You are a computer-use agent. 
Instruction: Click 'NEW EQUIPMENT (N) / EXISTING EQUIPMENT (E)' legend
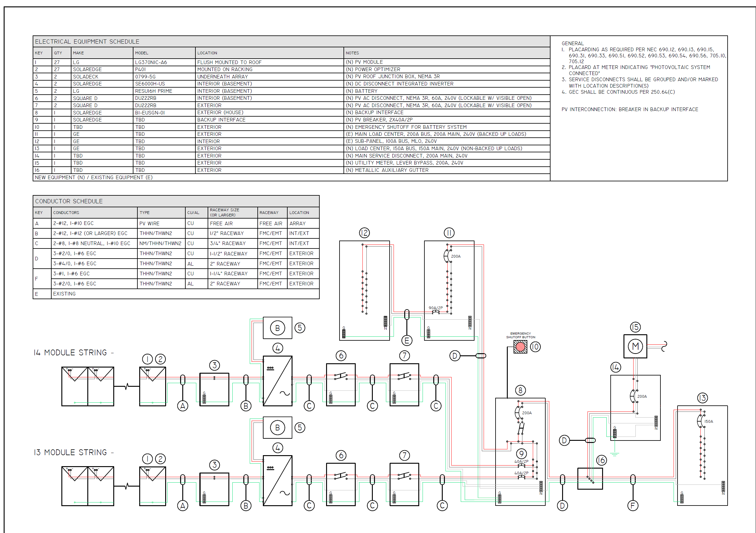tap(93, 177)
